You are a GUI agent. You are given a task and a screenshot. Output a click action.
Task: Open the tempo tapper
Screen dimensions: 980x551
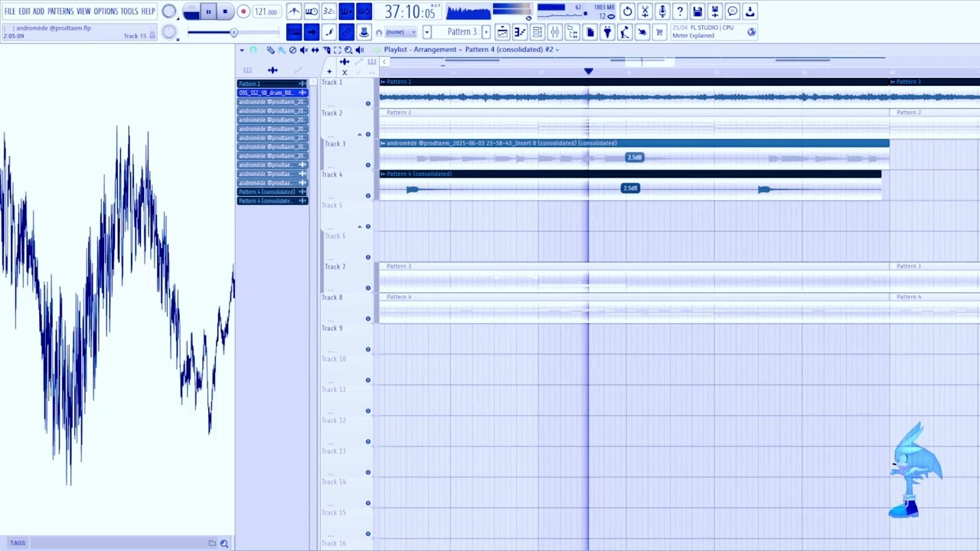[x=625, y=32]
